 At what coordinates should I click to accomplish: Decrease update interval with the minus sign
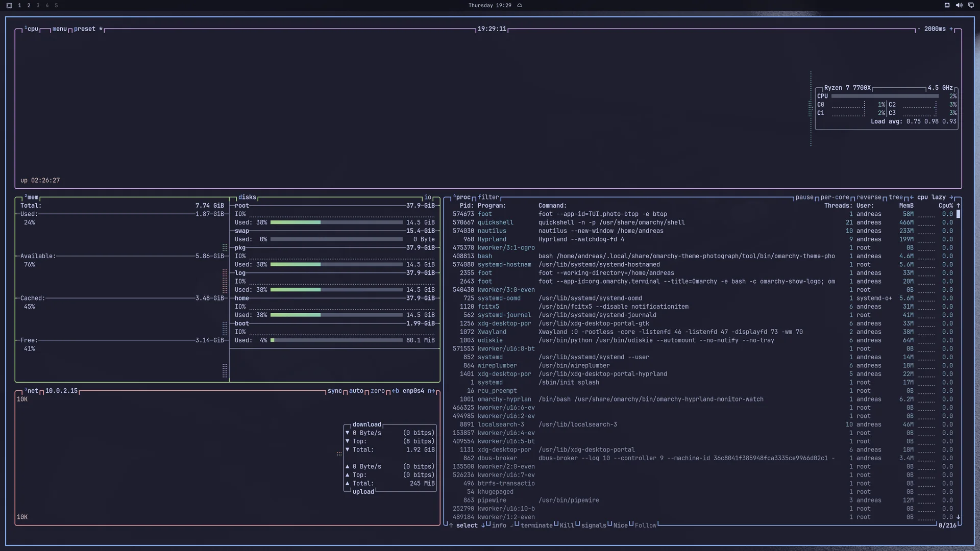(919, 29)
